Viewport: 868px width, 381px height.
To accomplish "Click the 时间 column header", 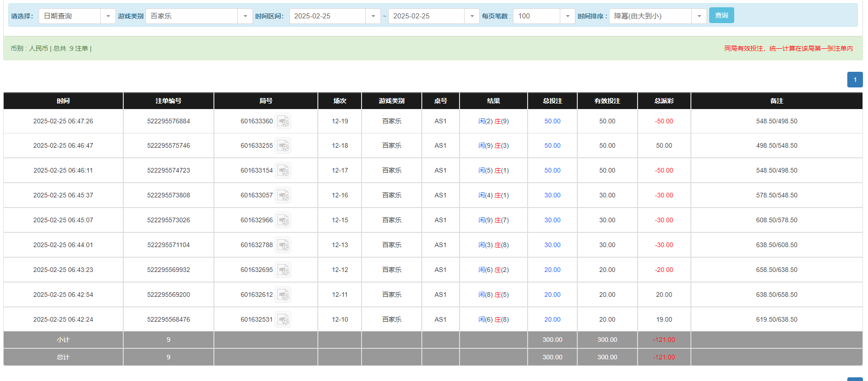I will click(x=63, y=101).
